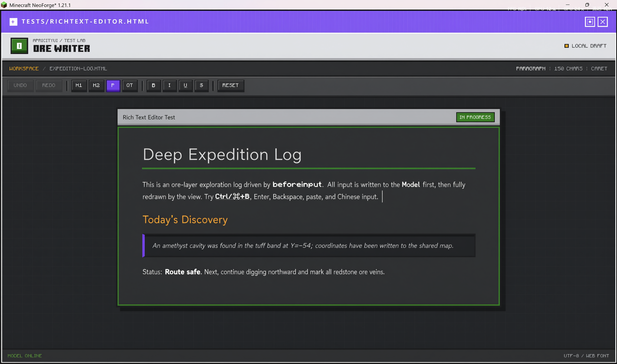The height and width of the screenshot is (364, 617).
Task: Click the ORE WRITER app title
Action: pyautogui.click(x=62, y=49)
